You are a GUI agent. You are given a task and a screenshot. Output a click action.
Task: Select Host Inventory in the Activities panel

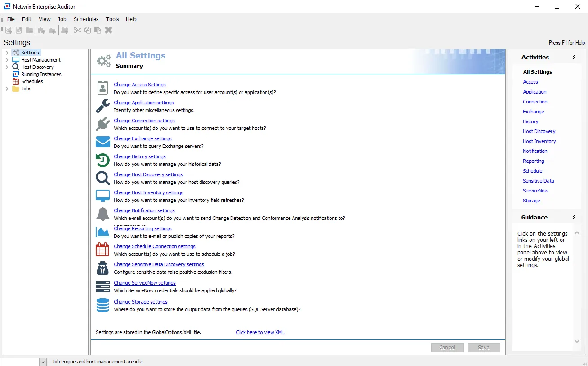(x=539, y=141)
